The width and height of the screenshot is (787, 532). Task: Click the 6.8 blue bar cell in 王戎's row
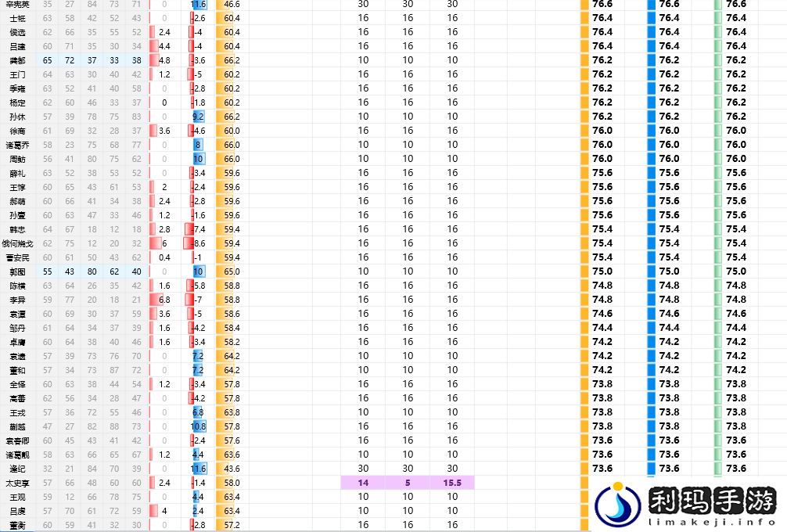(198, 412)
